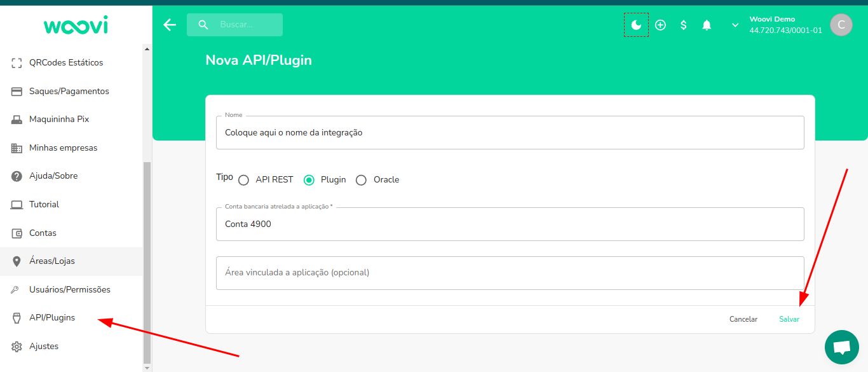The height and width of the screenshot is (372, 868).
Task: Check notifications via the bell icon
Action: (707, 25)
